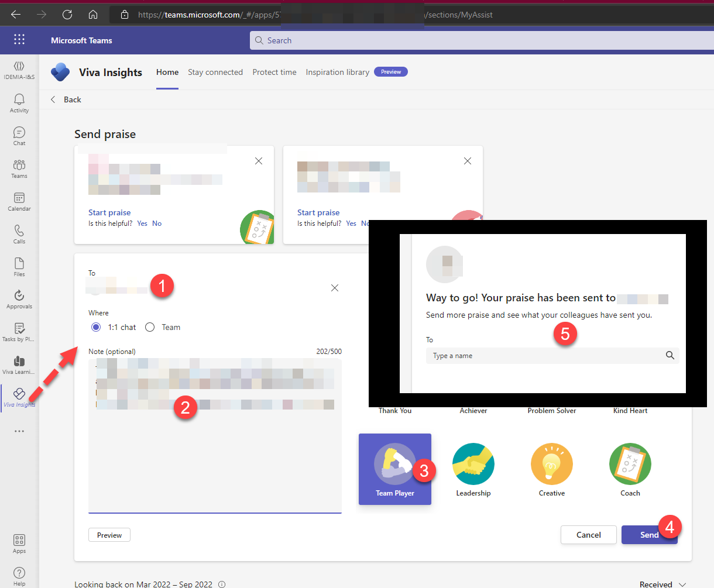Viewport: 714px width, 588px height.
Task: Open Chat in the sidebar
Action: pyautogui.click(x=19, y=136)
